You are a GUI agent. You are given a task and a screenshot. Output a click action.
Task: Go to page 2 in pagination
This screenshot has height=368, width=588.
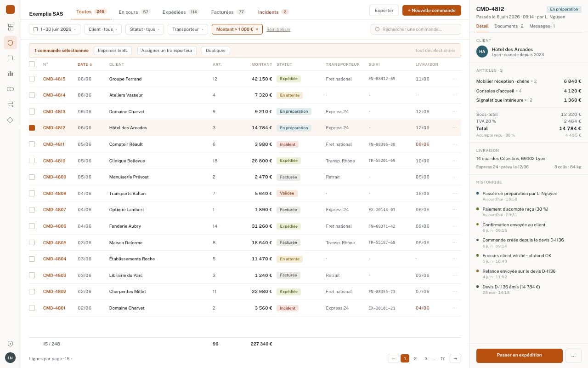(415, 358)
